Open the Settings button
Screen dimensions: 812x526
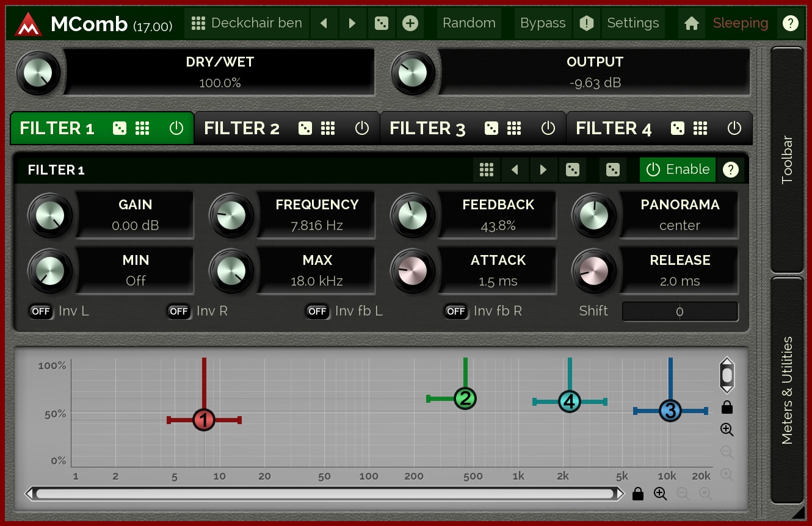[633, 23]
